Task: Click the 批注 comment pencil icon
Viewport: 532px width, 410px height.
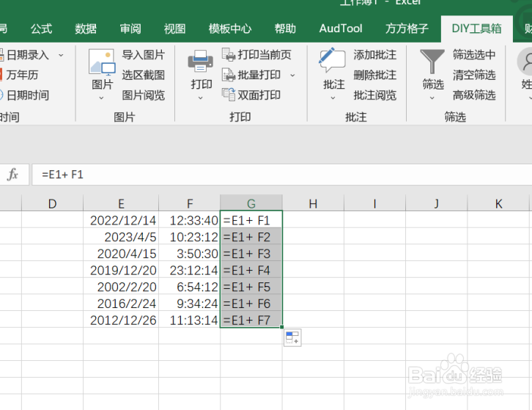Action: pyautogui.click(x=332, y=60)
